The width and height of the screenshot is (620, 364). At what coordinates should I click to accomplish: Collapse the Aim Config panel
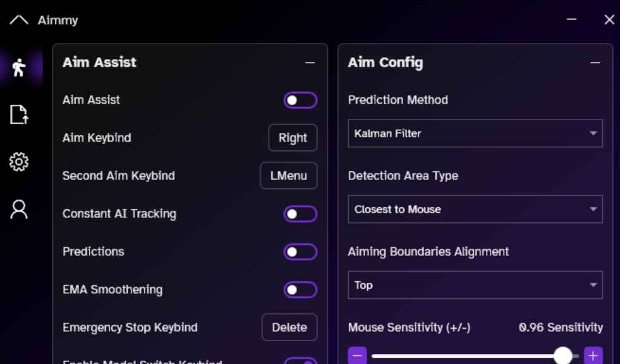[595, 63]
